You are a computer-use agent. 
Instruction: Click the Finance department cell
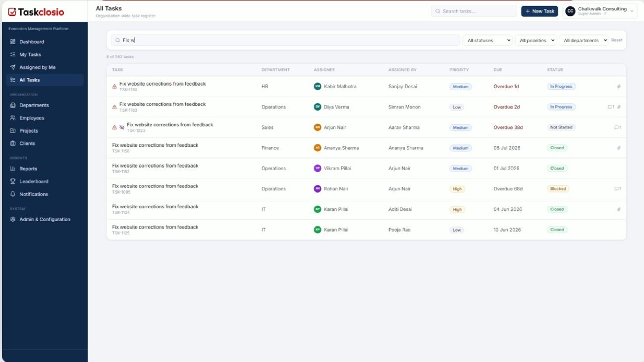(x=270, y=148)
